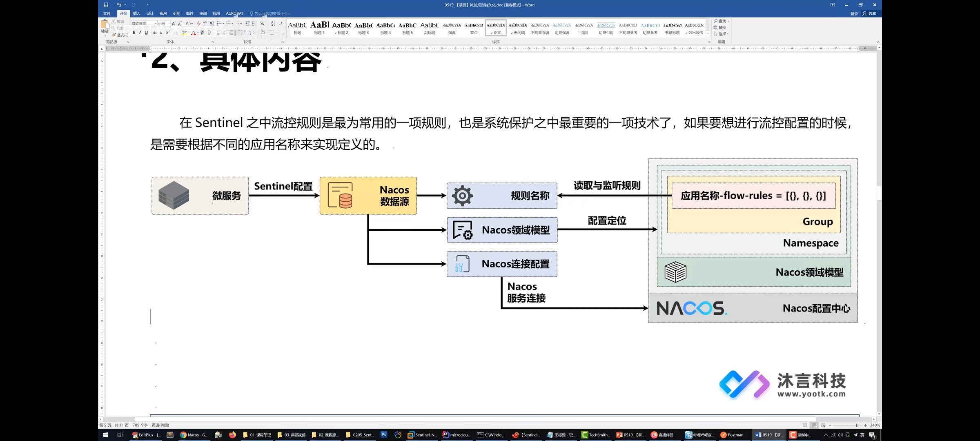Click the numbered list icon
Viewport: 980px width, 441px height.
[x=228, y=23]
